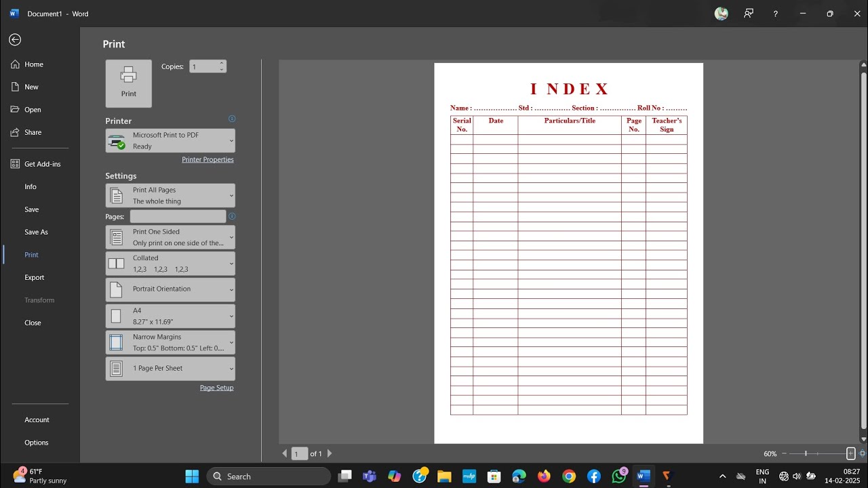The width and height of the screenshot is (868, 488).
Task: Click the zoom in plus button
Action: click(851, 453)
